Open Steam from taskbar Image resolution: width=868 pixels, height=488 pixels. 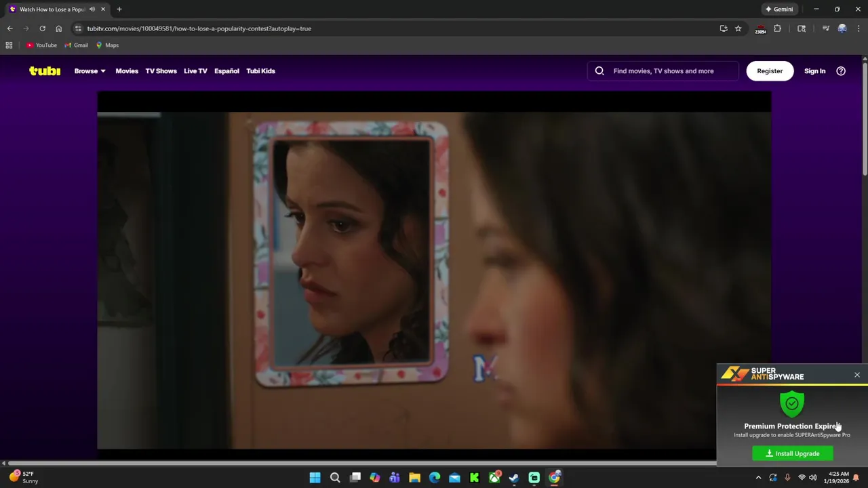click(x=514, y=478)
